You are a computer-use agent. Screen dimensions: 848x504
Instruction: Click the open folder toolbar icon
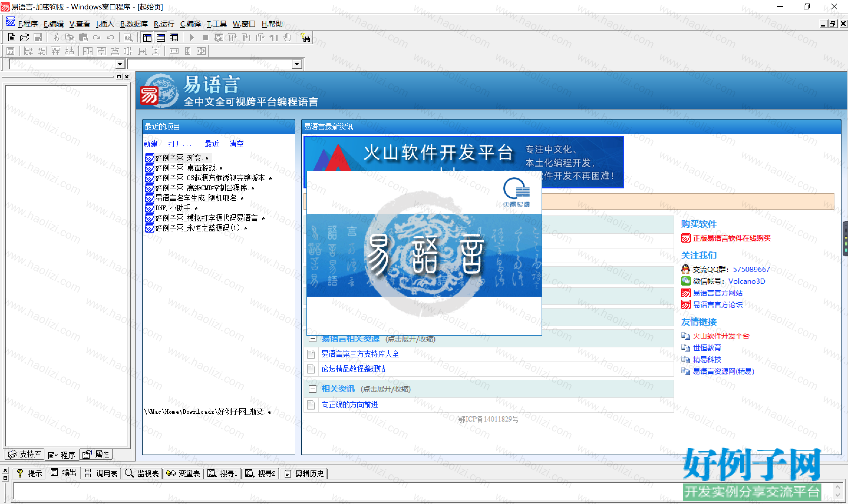click(x=24, y=37)
